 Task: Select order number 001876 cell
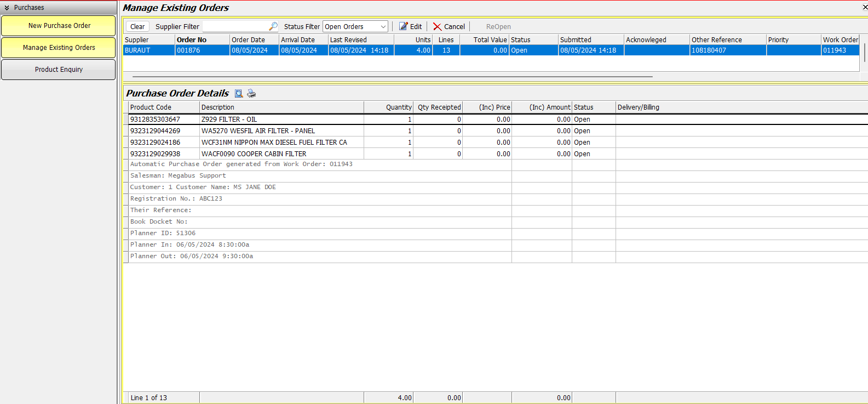coord(202,50)
